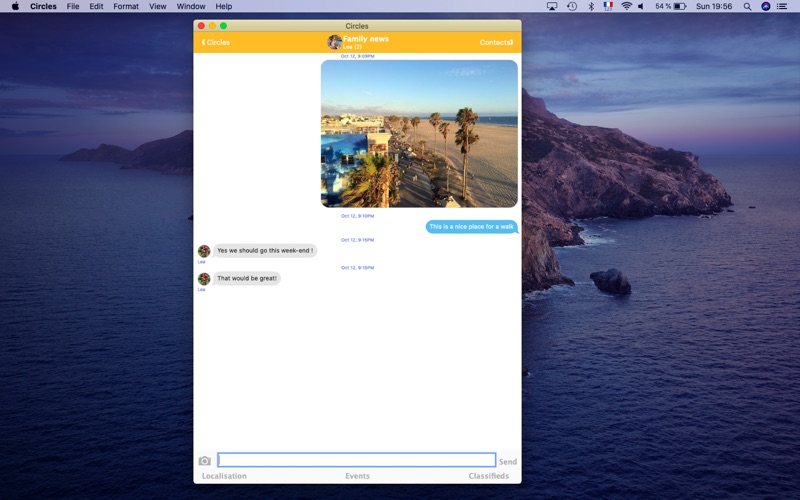Click the Bluetooth menu bar icon
Image resolution: width=800 pixels, height=500 pixels.
coord(591,6)
